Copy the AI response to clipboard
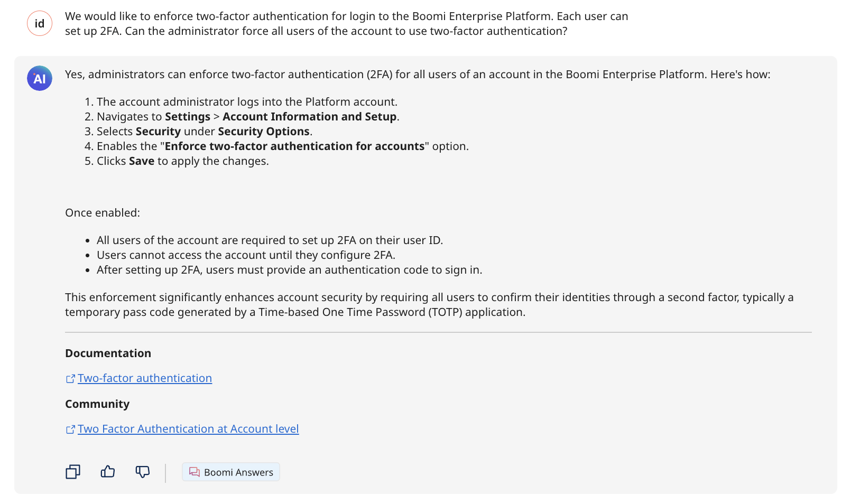 (x=73, y=471)
